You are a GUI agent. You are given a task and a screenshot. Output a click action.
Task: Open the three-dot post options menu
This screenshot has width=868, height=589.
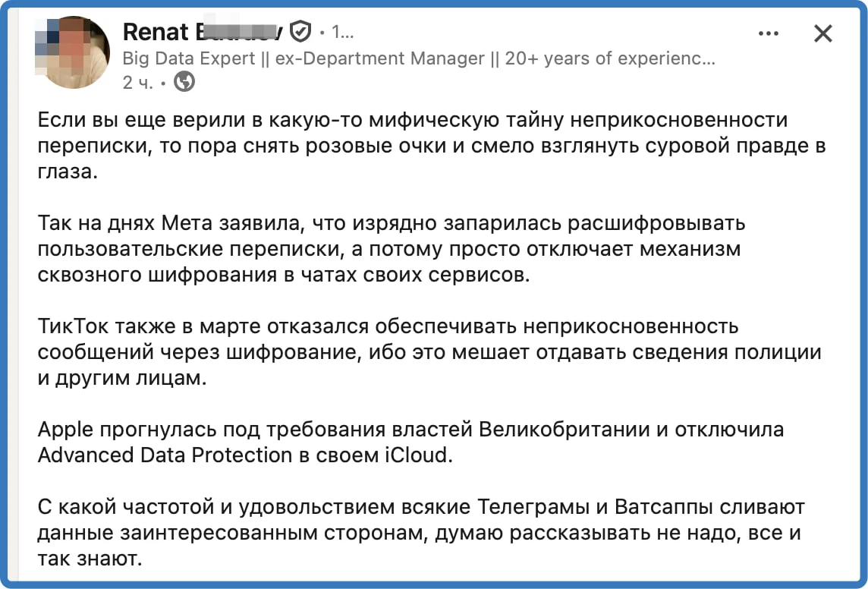point(769,34)
